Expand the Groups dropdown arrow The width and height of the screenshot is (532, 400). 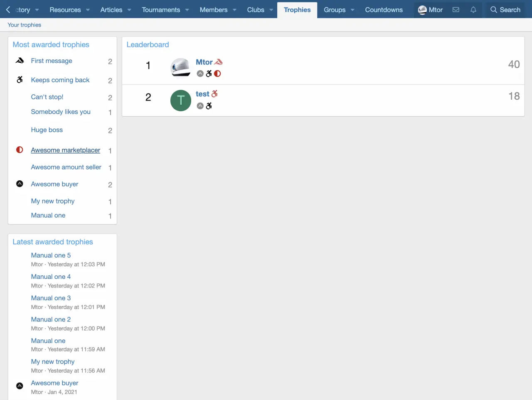352,10
